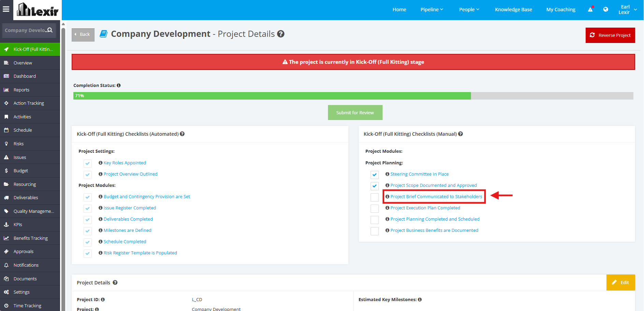
Task: Check Project Brief Communicated to Stakeholders checkbox
Action: pyautogui.click(x=375, y=197)
